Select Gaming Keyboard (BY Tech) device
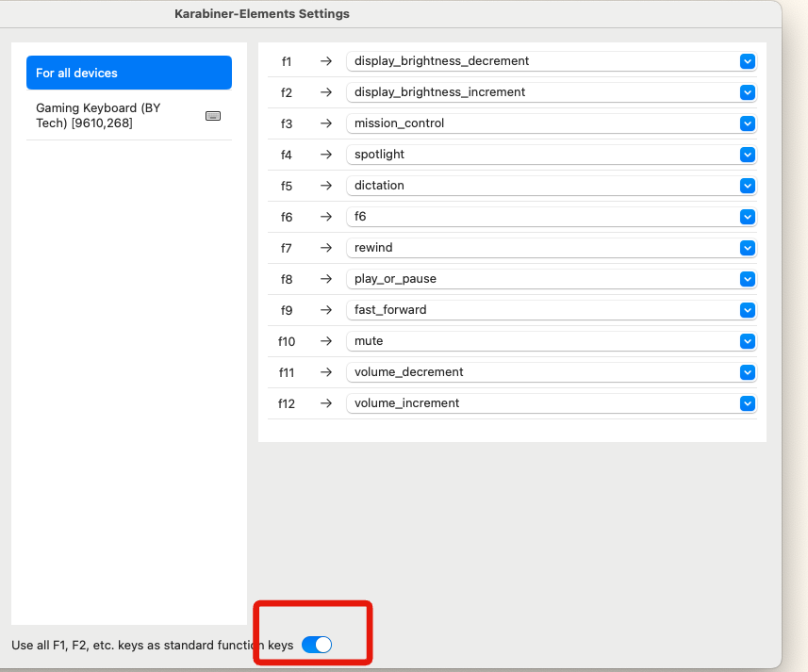This screenshot has width=808, height=672. click(x=129, y=115)
